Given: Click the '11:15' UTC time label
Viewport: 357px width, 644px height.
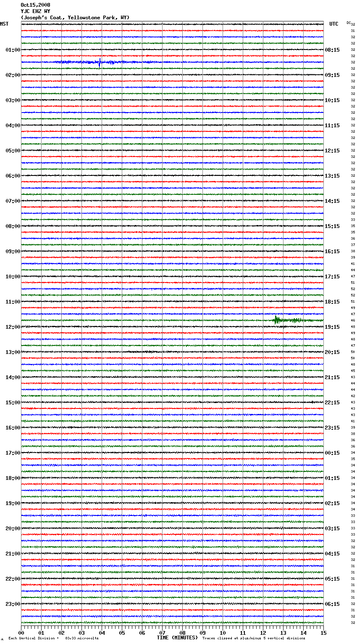Looking at the screenshot, I should tap(332, 126).
